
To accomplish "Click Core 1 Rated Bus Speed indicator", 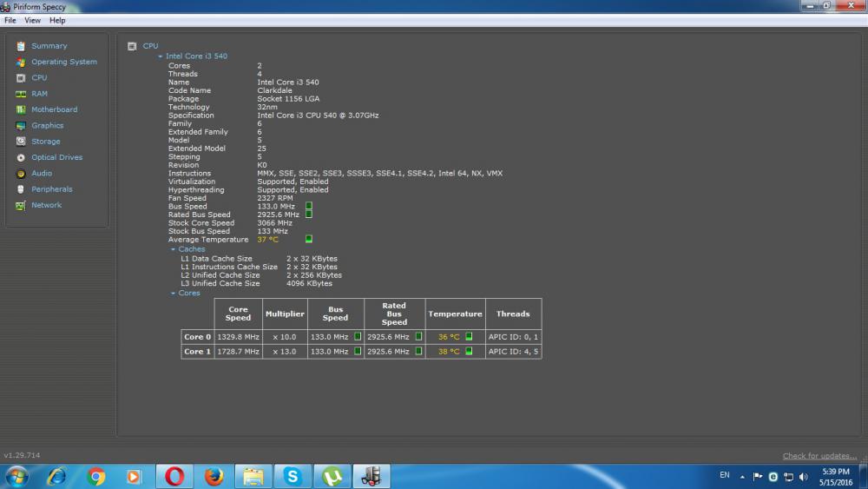I will click(x=418, y=352).
